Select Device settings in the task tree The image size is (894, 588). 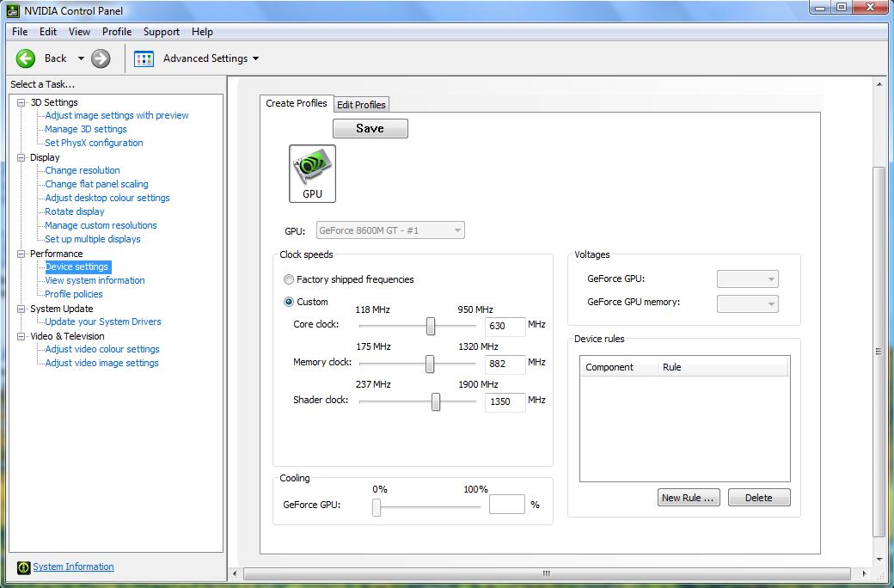click(x=77, y=266)
